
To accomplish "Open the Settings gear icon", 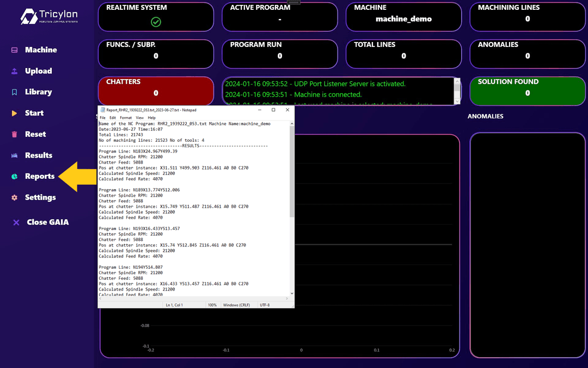I will pyautogui.click(x=15, y=198).
